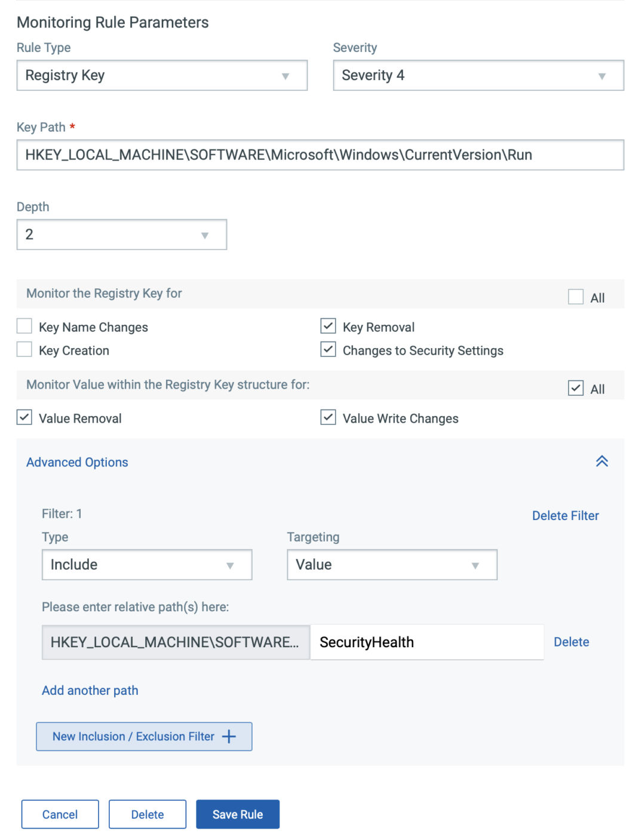Open the Rule Type dropdown
The image size is (639, 840).
click(x=161, y=75)
